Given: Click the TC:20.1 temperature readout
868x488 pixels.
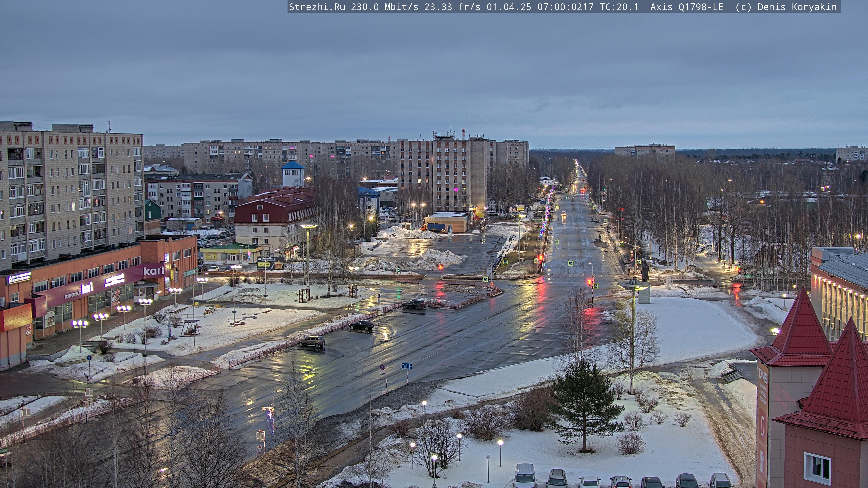Looking at the screenshot, I should (619, 7).
